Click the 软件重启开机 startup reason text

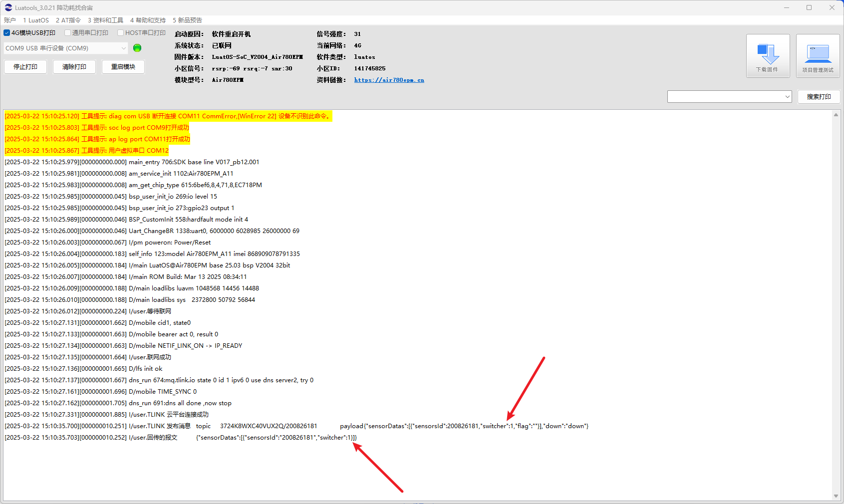[231, 34]
